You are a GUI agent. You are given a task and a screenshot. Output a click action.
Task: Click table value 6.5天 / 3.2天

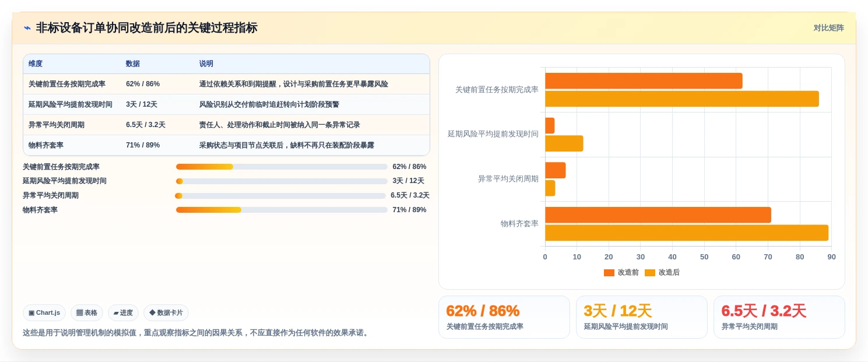[x=146, y=125]
